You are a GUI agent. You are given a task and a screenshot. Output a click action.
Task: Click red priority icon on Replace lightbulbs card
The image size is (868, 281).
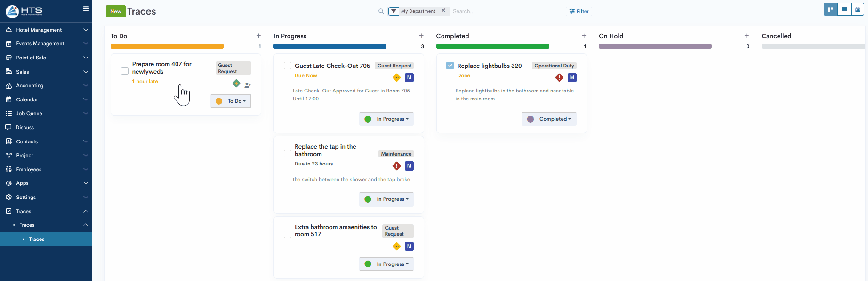click(559, 77)
